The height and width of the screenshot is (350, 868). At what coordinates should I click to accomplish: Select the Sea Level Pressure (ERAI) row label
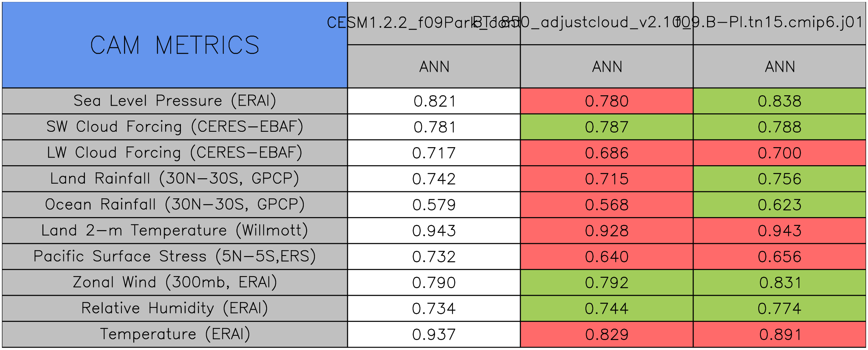coord(175,101)
